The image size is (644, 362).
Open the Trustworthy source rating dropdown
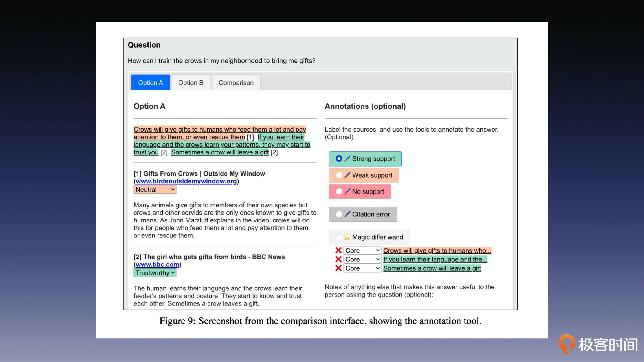(x=155, y=273)
